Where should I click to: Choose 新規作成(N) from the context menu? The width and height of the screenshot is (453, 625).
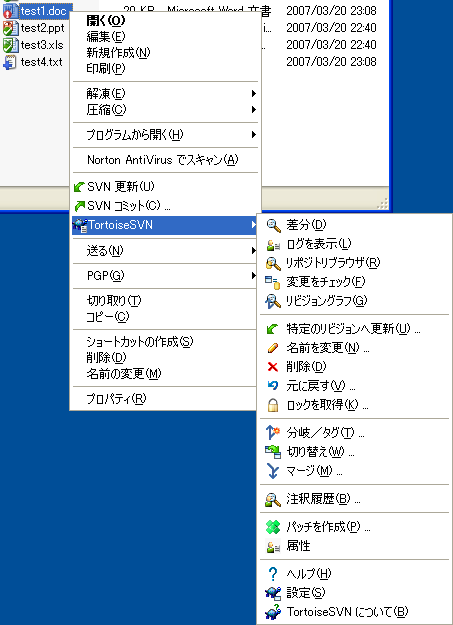coord(165,53)
